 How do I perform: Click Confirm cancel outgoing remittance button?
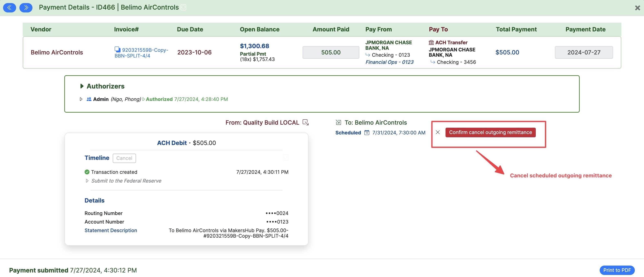(490, 132)
